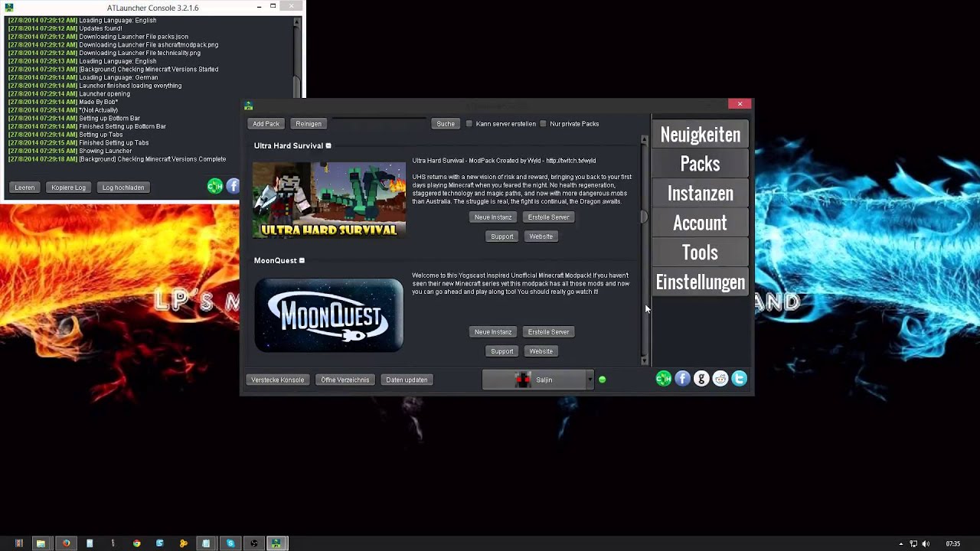Click the ATLauncher window title icon
980x551 pixels.
point(248,106)
